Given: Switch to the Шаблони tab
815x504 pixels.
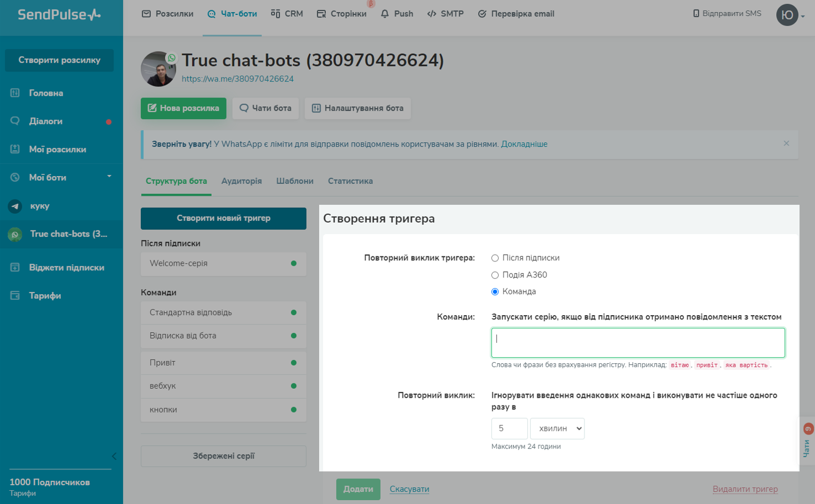Looking at the screenshot, I should (295, 181).
